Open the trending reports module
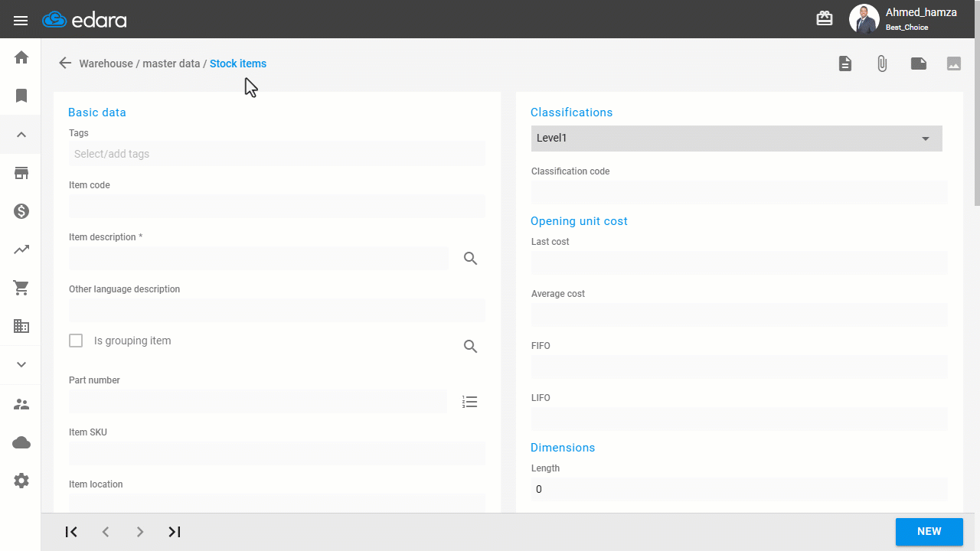This screenshot has width=980, height=551. [x=21, y=249]
